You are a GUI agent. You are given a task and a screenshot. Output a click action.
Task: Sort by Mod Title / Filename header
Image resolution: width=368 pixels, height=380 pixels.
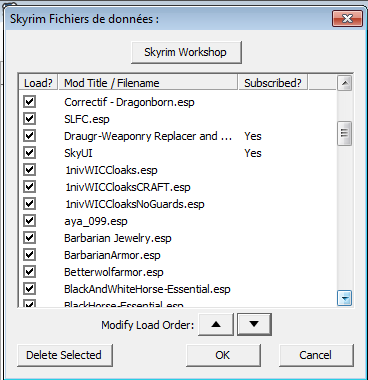click(148, 83)
